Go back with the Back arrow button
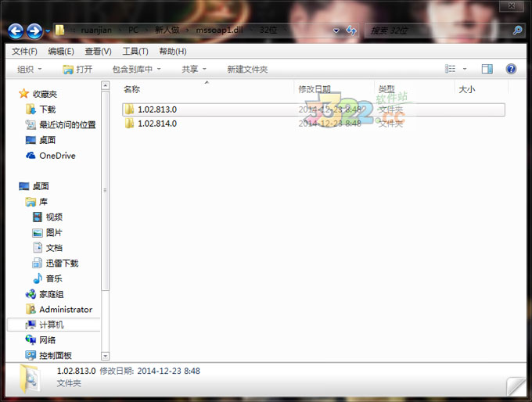This screenshot has height=402, width=532. [x=16, y=31]
